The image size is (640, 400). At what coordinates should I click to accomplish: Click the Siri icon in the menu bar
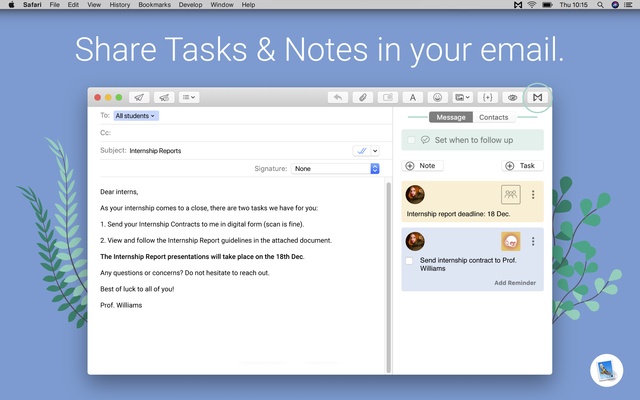(615, 5)
